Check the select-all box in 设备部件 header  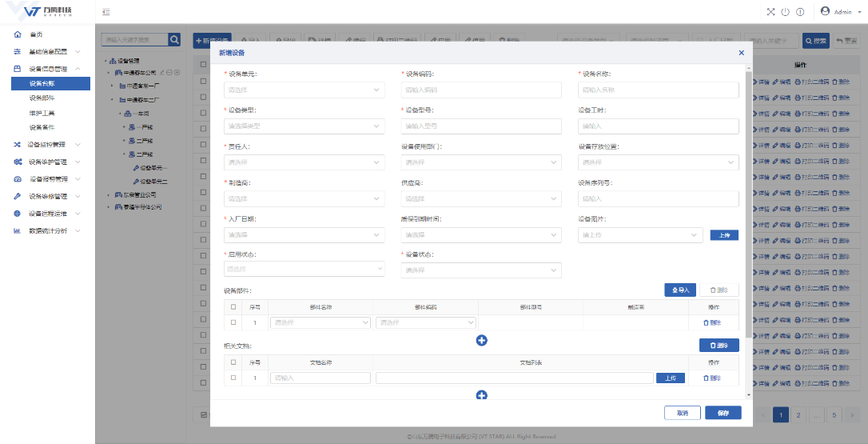pyautogui.click(x=233, y=306)
